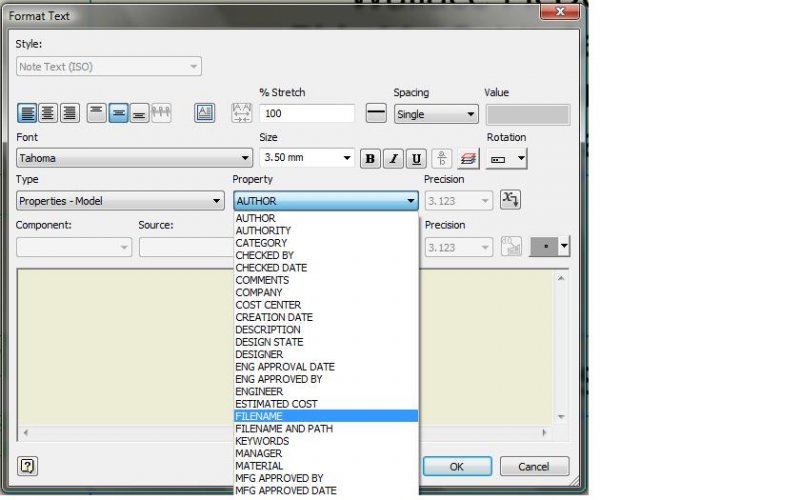Click the text area scroll-down arrow
Viewport: 800px width, 500px height.
point(561,417)
